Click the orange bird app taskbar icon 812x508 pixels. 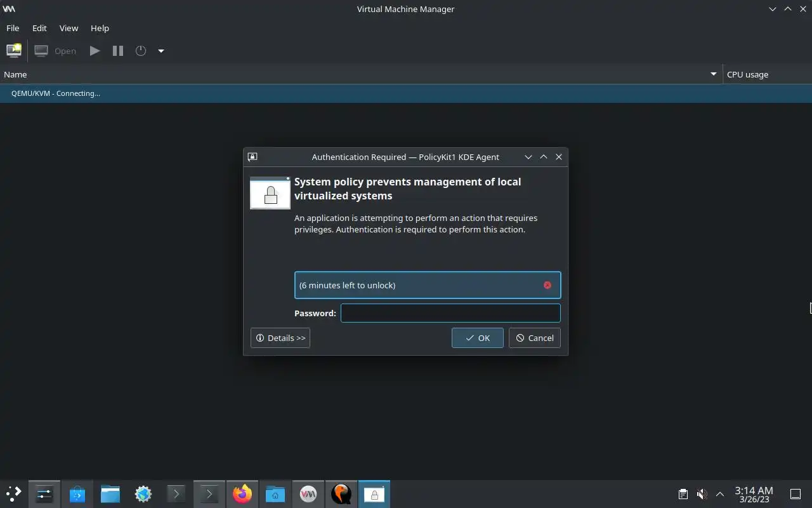coord(341,494)
